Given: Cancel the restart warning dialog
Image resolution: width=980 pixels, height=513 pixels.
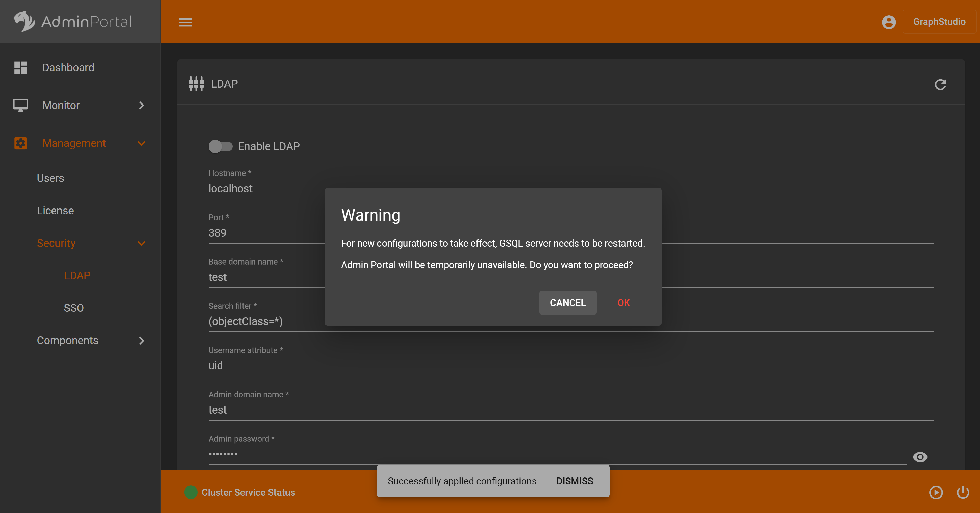Looking at the screenshot, I should pos(568,303).
